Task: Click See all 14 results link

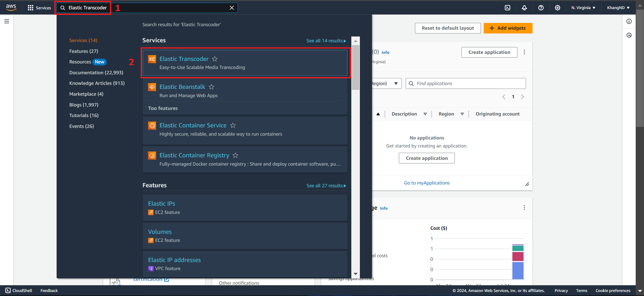Action: point(326,41)
